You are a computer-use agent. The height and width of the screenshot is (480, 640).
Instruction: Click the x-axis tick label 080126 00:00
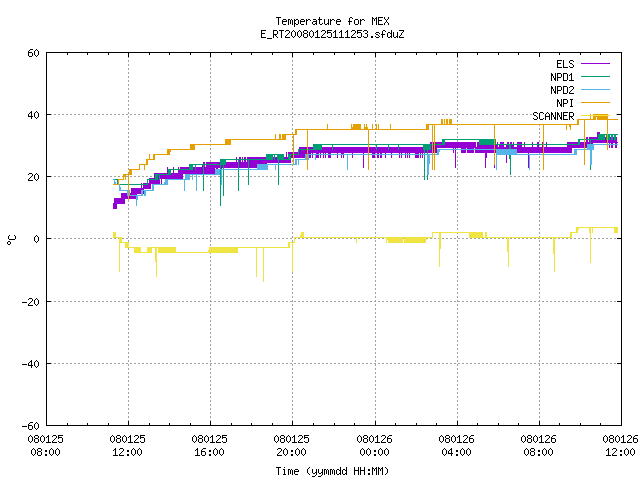click(374, 446)
